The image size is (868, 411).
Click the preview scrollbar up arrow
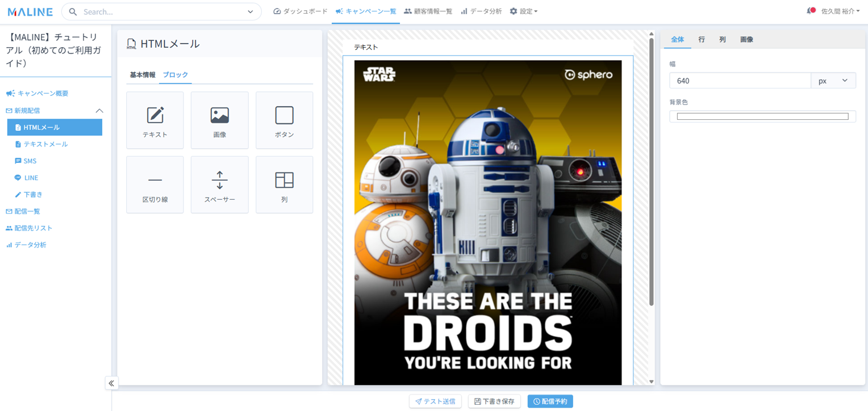pos(652,33)
